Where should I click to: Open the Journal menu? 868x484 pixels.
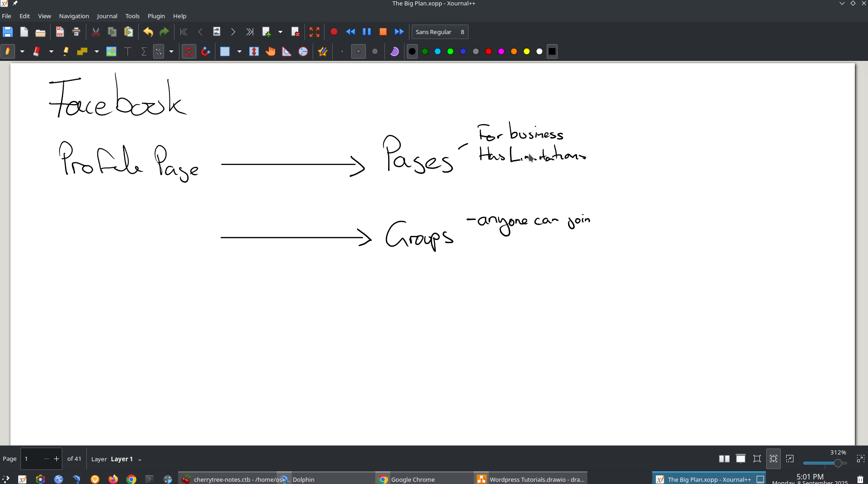click(x=107, y=16)
